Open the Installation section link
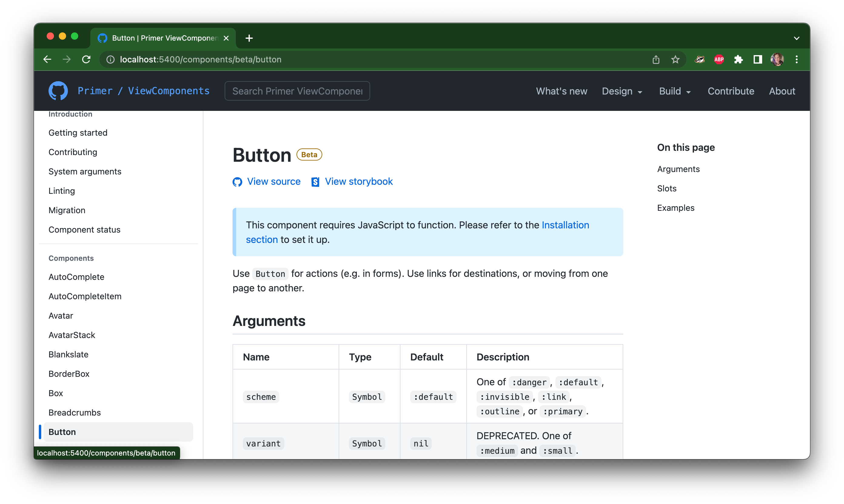 (x=565, y=225)
